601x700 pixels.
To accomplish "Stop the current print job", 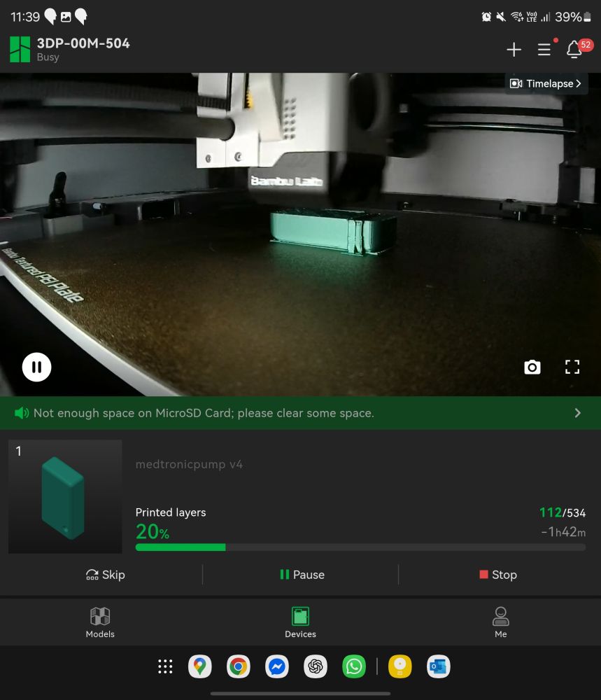I will (498, 575).
